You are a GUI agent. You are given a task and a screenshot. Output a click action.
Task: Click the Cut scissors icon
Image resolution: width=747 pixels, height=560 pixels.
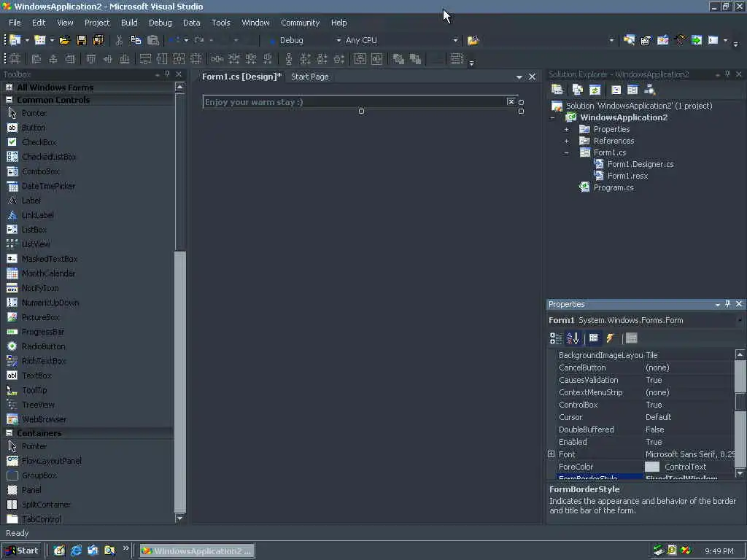119,41
